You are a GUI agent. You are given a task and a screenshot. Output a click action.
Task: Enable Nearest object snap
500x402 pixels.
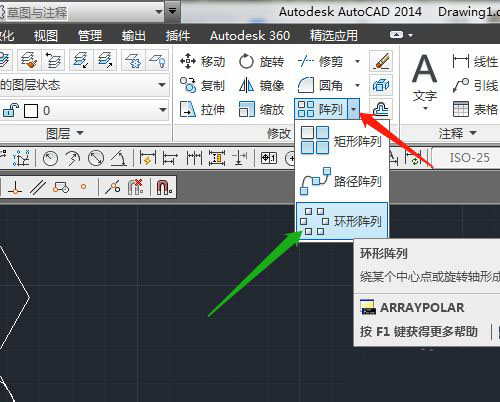113,187
